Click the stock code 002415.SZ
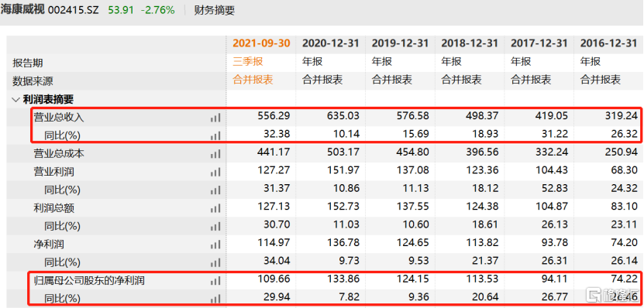644x308 pixels. coord(74,10)
